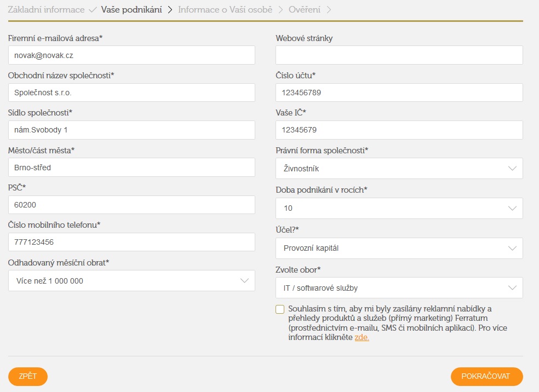The image size is (539, 392).
Task: Focus the Webové stránky input field
Action: click(x=399, y=55)
